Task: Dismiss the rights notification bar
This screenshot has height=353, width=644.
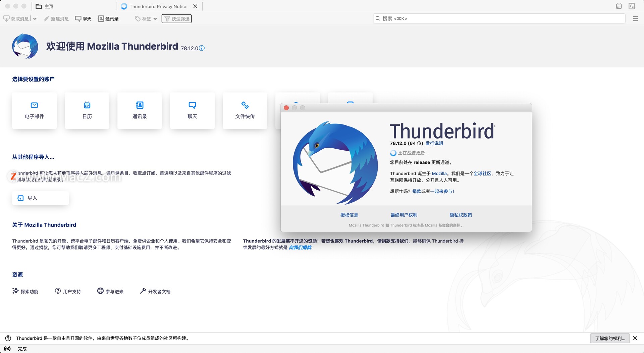Action: [635, 338]
